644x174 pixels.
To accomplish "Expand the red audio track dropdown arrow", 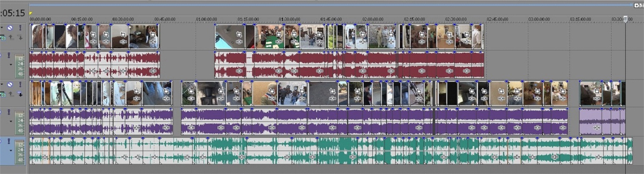I will tap(11, 65).
